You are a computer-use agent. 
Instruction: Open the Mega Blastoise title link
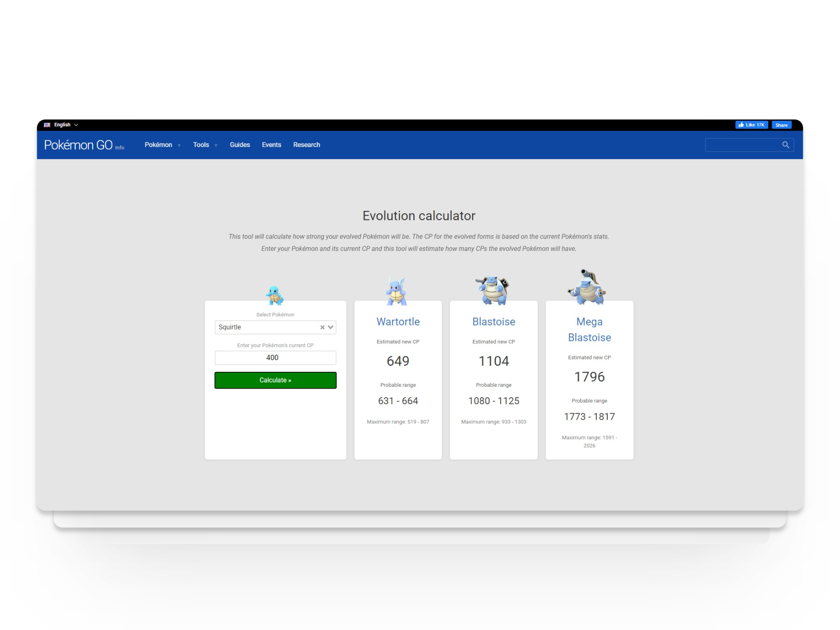589,329
